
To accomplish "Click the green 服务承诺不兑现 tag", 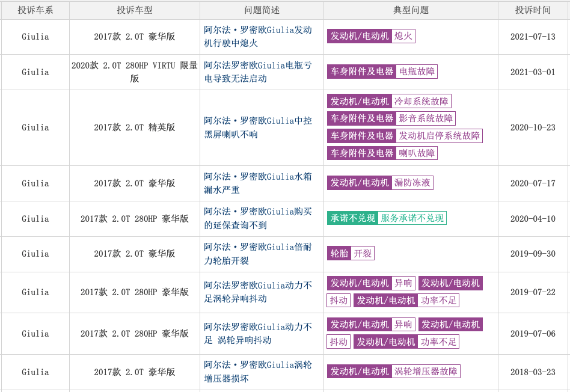I will tap(412, 218).
